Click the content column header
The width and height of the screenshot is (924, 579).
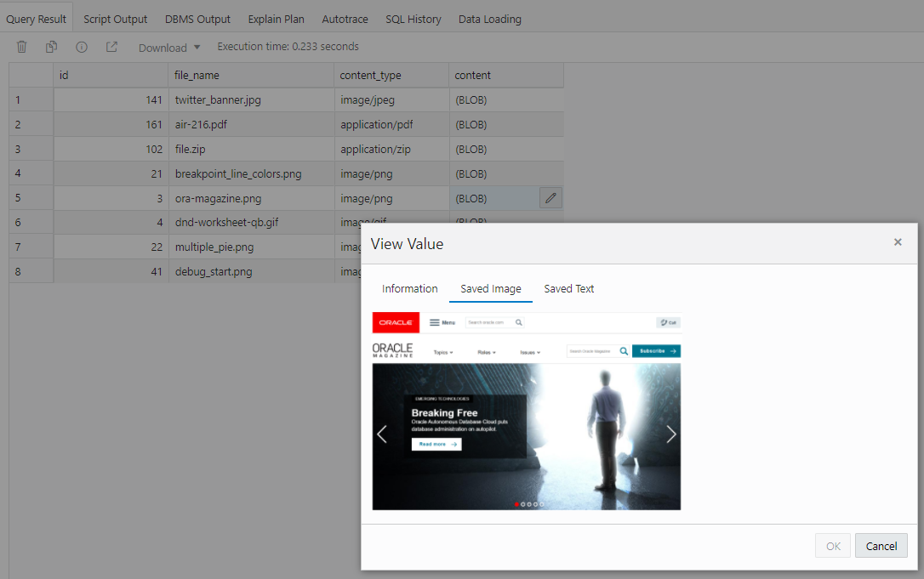[x=507, y=76]
